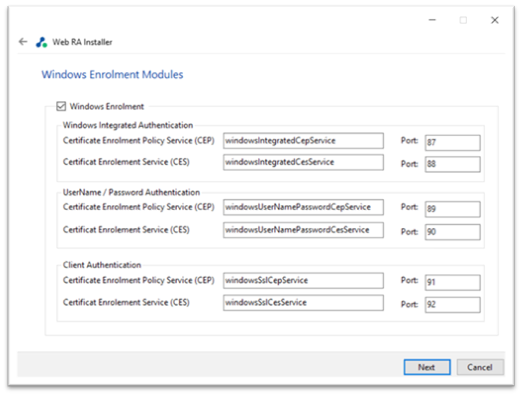Click Next to continue installation

tap(427, 367)
